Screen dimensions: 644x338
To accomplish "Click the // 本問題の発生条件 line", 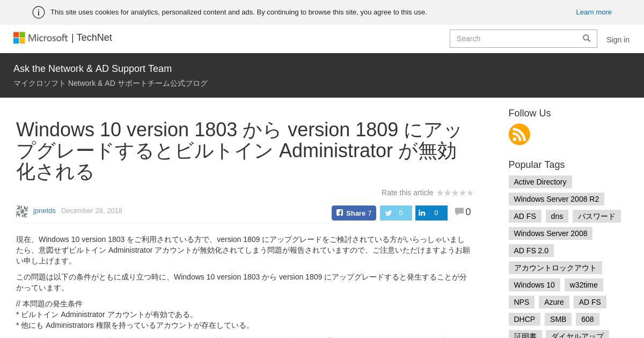I will pos(49,304).
